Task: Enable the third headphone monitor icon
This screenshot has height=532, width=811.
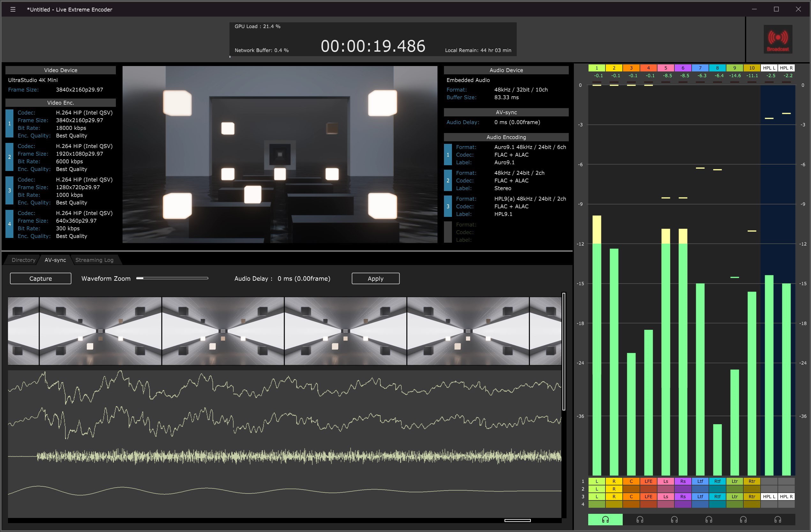Action: [674, 519]
